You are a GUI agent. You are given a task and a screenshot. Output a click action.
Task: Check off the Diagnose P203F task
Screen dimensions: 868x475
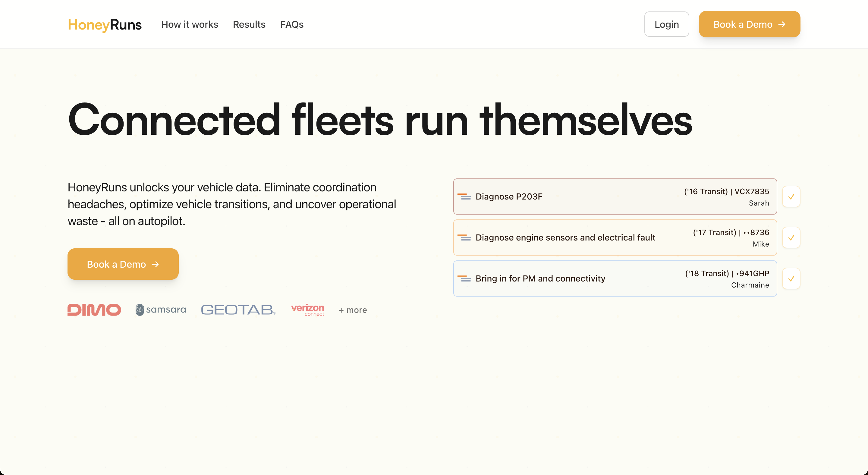click(791, 197)
